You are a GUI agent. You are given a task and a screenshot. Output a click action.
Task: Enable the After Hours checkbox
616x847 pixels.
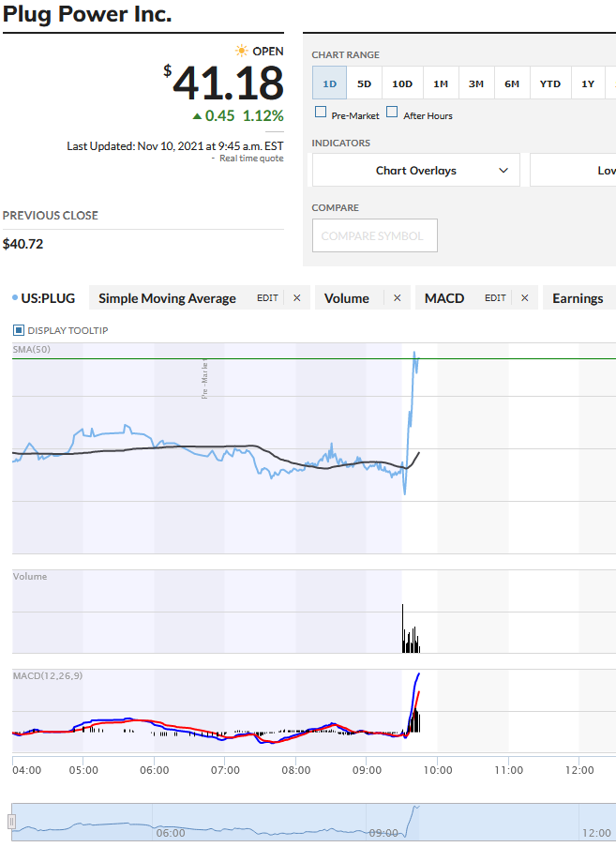(x=393, y=112)
